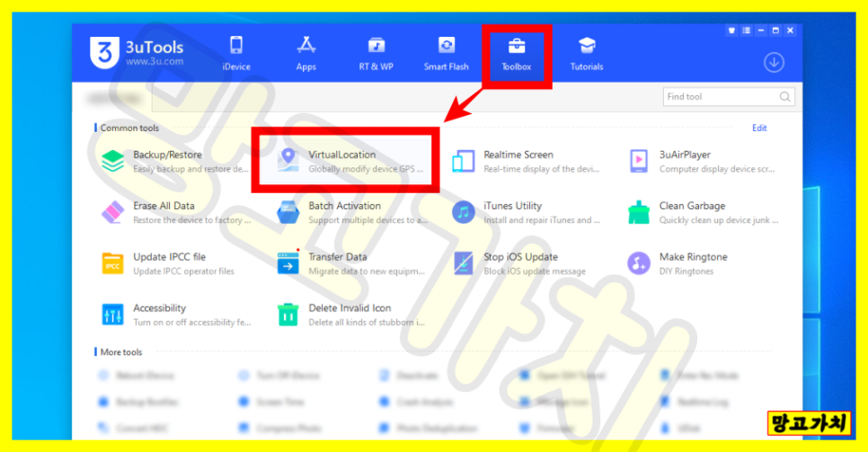Open the iDevice tab

[x=236, y=54]
